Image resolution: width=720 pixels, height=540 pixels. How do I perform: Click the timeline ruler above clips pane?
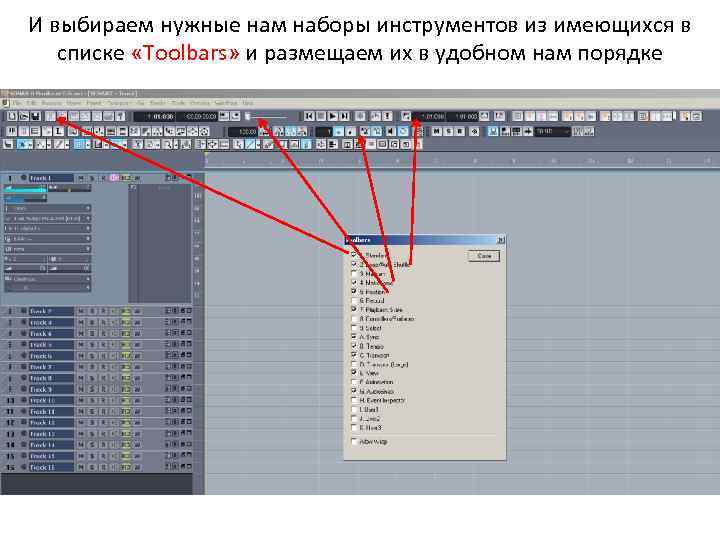[x=462, y=161]
